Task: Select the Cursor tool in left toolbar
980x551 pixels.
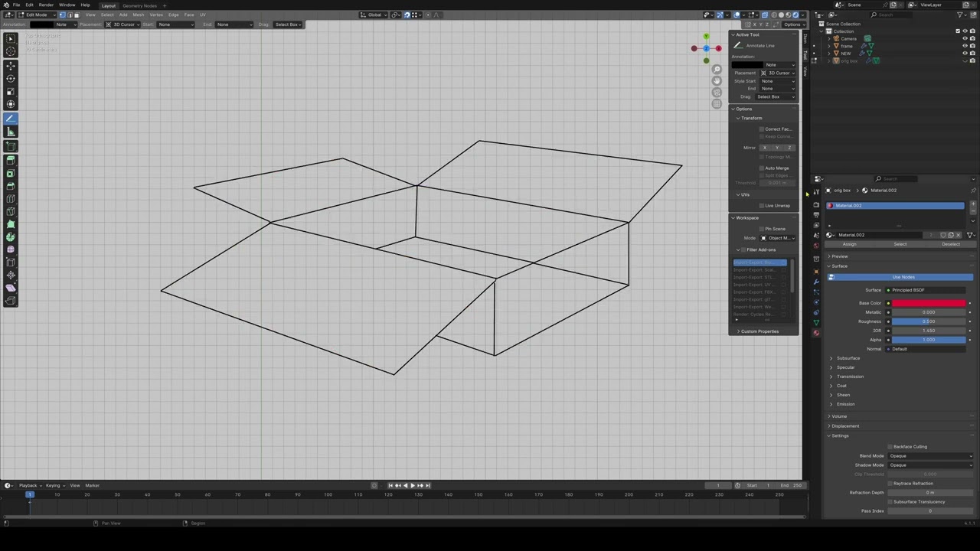Action: click(11, 51)
